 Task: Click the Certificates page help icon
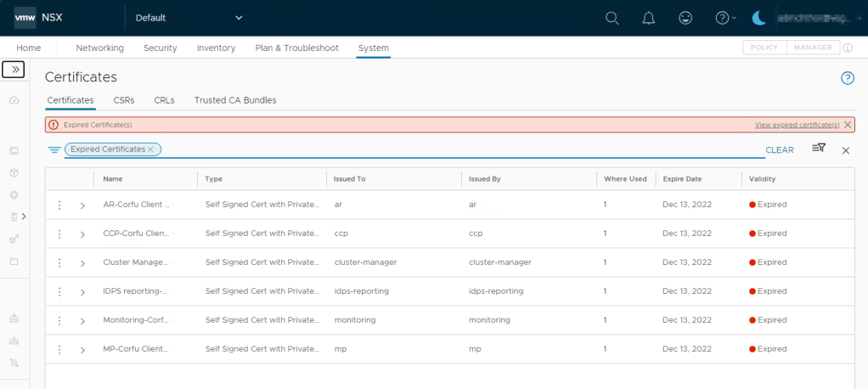tap(847, 78)
